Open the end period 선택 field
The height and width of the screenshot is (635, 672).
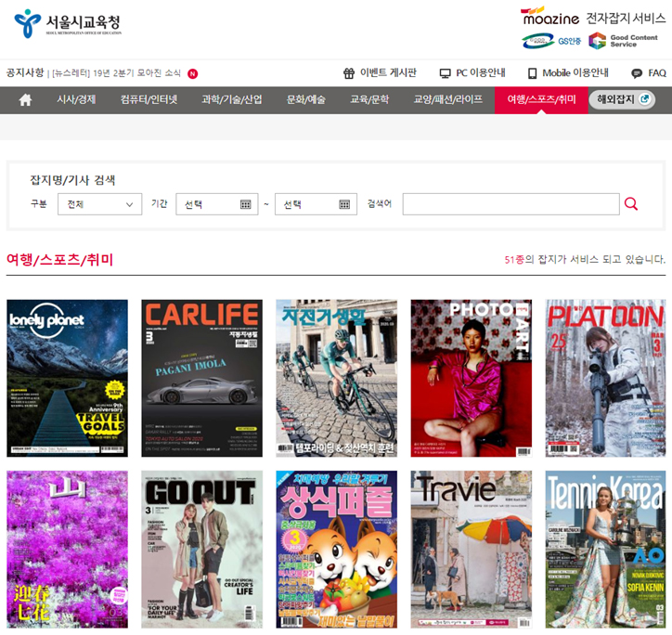point(316,204)
